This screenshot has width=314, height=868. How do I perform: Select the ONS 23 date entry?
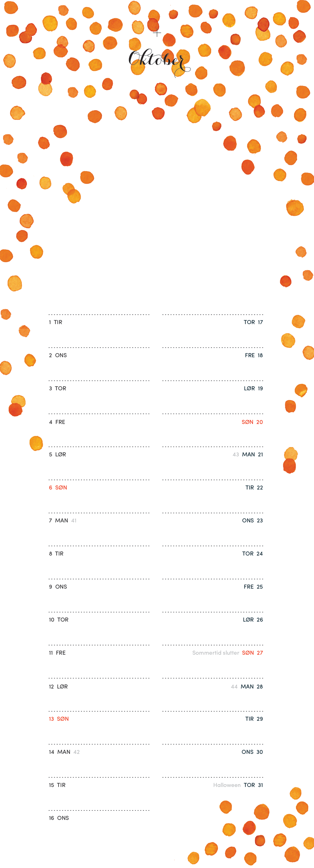coord(252,520)
